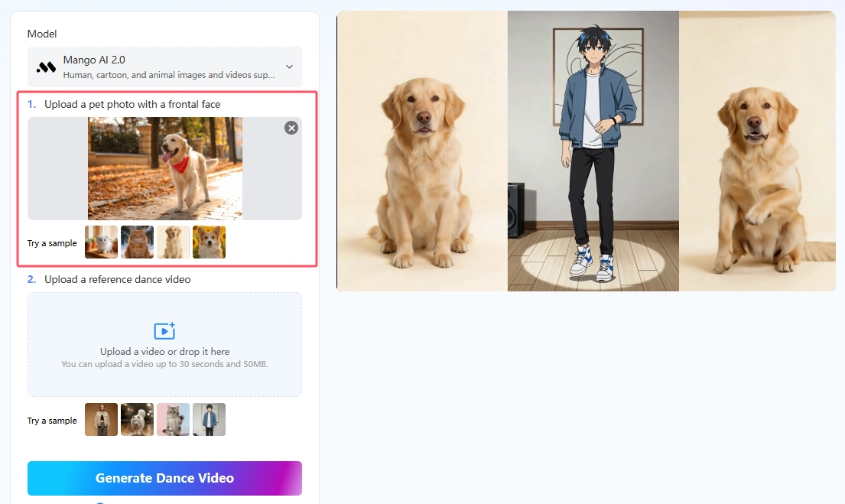Click the upload video icon
845x504 pixels.
coord(164,330)
